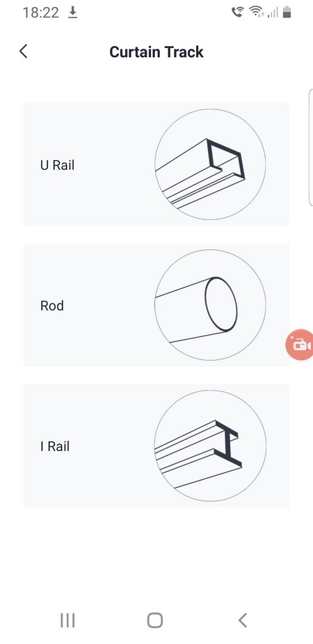Tap the Curtain Track page title

point(156,52)
